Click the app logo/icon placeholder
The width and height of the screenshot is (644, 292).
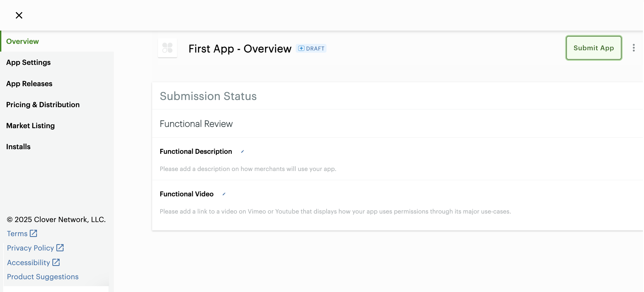point(168,48)
